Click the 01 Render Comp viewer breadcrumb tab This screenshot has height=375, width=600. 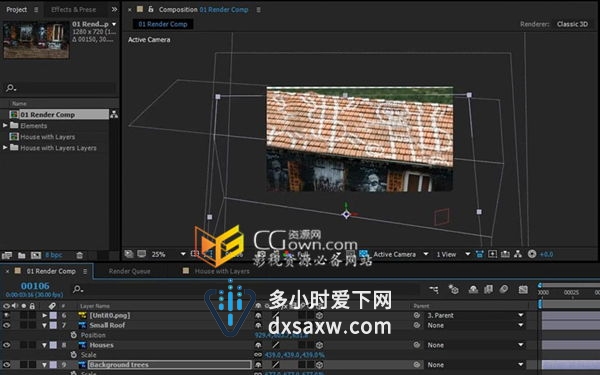(x=163, y=24)
